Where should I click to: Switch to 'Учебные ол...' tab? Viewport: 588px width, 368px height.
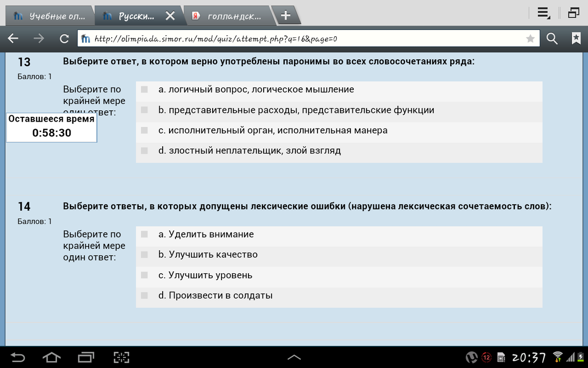(49, 16)
